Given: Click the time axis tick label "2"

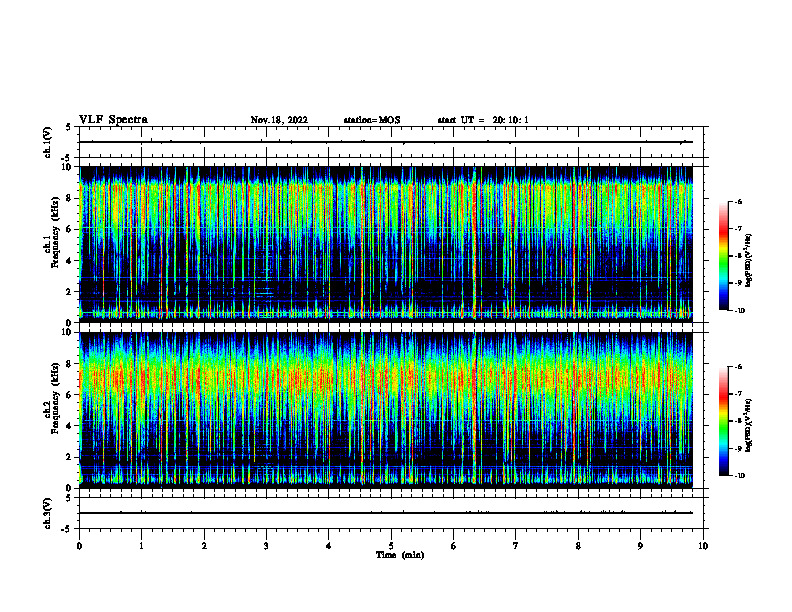Looking at the screenshot, I should point(204,546).
